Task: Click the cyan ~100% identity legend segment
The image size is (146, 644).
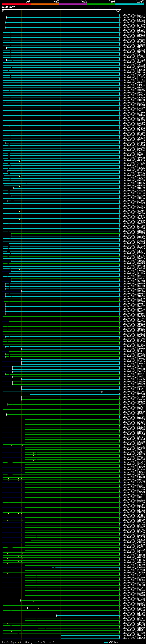Action: pos(130,4)
